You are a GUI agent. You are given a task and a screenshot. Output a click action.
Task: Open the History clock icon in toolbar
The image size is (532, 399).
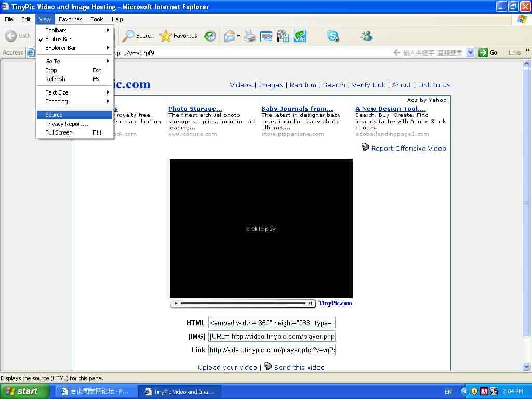click(210, 36)
